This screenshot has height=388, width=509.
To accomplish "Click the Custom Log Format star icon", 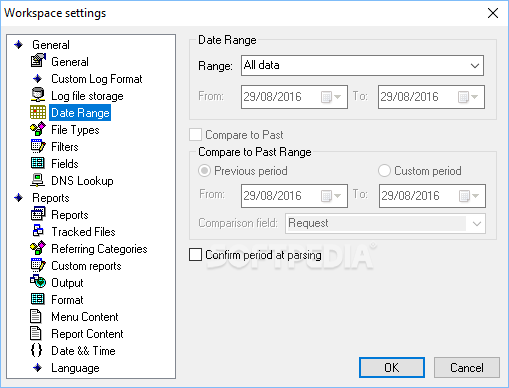I will (x=38, y=79).
